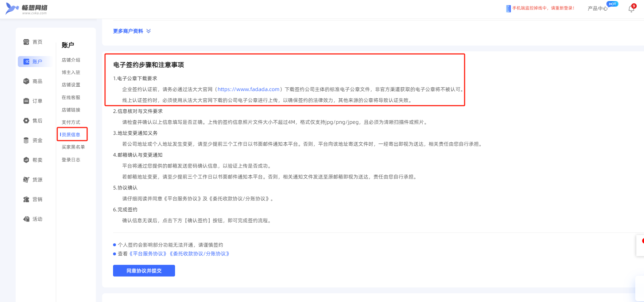This screenshot has height=302, width=644.
Task: Click the red 手机端监控掉线中 relogin notice
Action: pos(543,8)
